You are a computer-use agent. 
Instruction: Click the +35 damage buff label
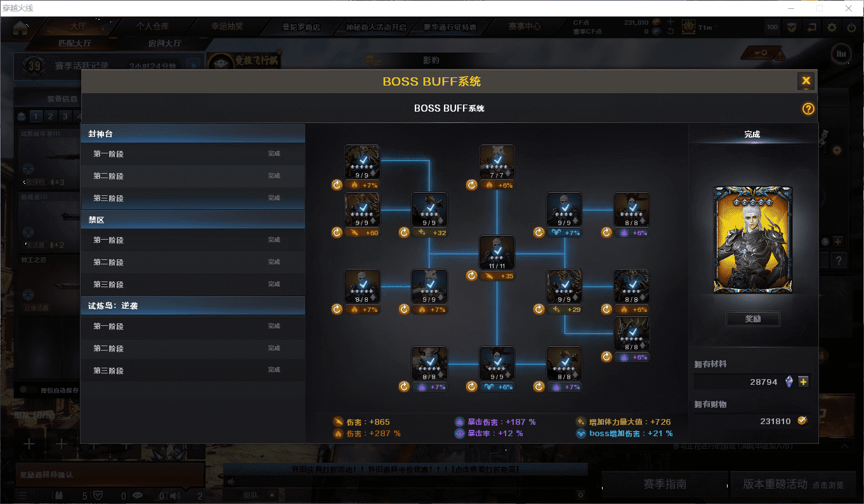click(498, 276)
